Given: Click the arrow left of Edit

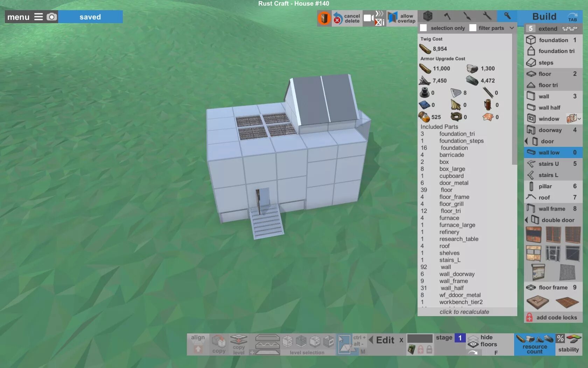Looking at the screenshot, I should 371,340.
